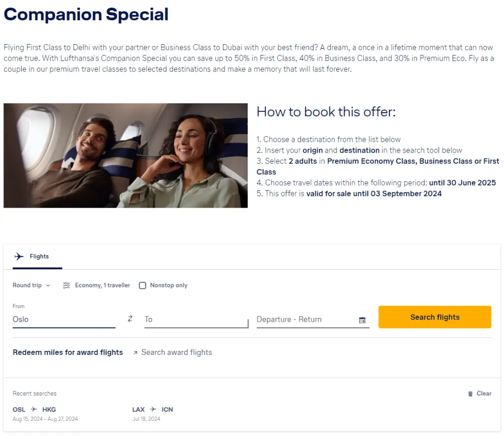
Task: Open the calendar icon in the date field
Action: 362,320
